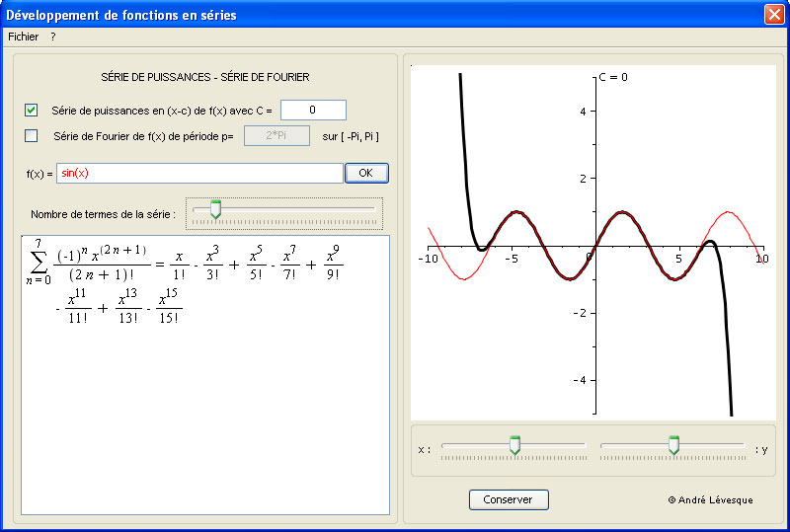Click the window title bar text

click(123, 16)
